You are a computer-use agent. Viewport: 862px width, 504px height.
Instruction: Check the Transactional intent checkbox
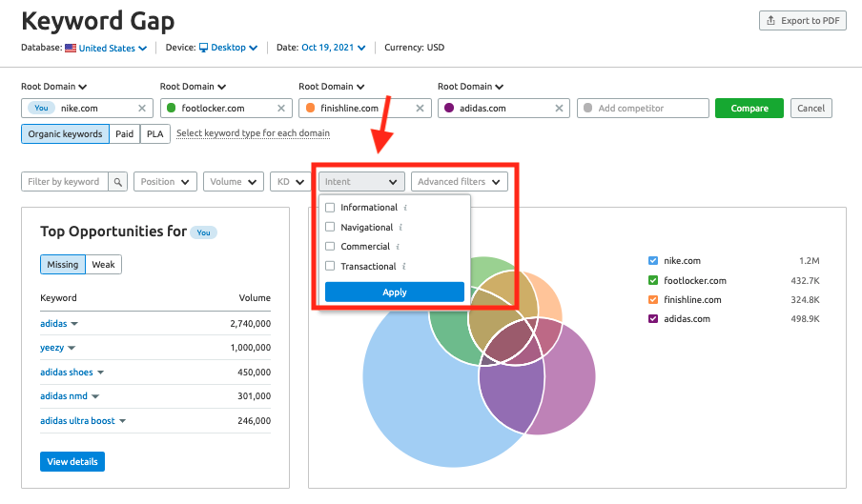[330, 266]
